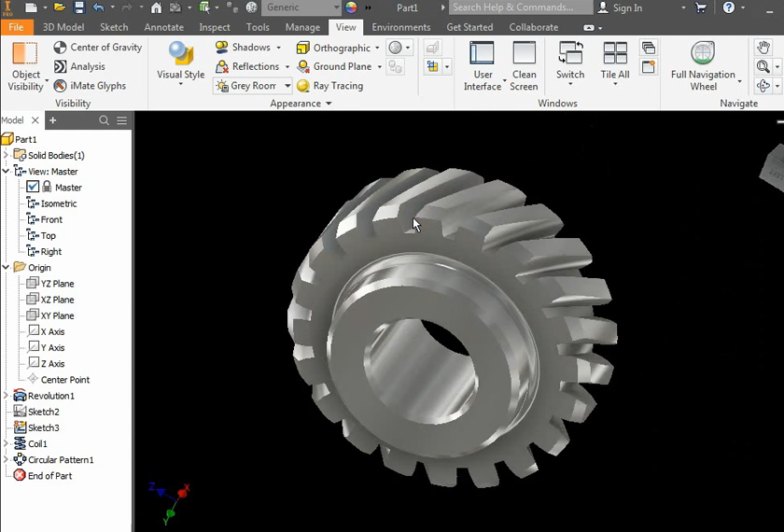
Task: Expand the Revolution1 feature node
Action: [x=7, y=396]
